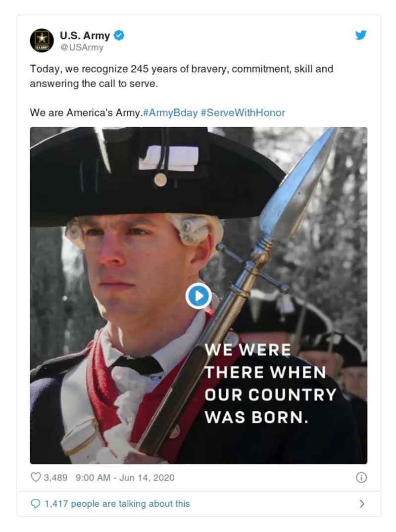This screenshot has height=532, width=396.
Task: Click the 'We are America's Army' text
Action: (86, 113)
